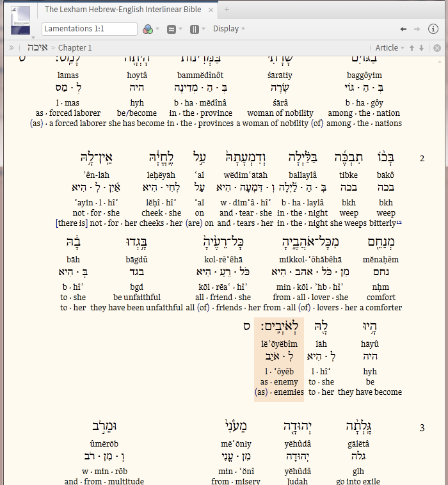This screenshot has height=485, width=448.
Task: Click the word 'kol-rēʿêha'
Action: click(223, 260)
